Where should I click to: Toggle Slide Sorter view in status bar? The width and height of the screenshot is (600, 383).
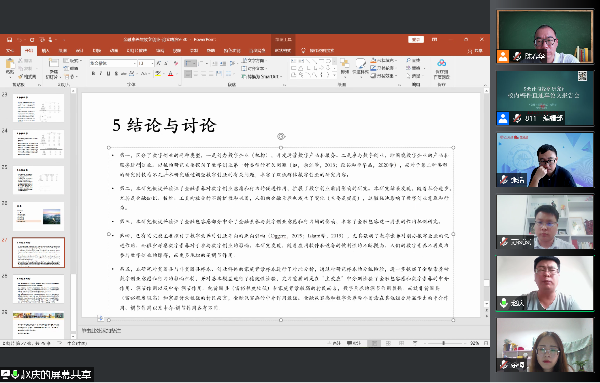(388, 343)
